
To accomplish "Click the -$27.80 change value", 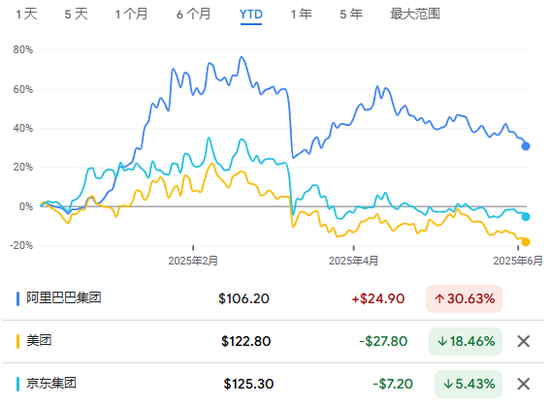I will 383,341.
